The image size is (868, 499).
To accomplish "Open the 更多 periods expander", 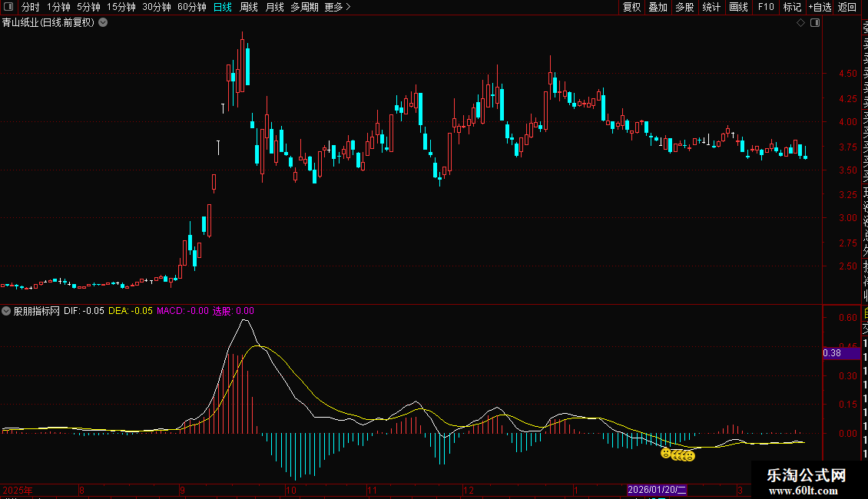I will [x=337, y=7].
